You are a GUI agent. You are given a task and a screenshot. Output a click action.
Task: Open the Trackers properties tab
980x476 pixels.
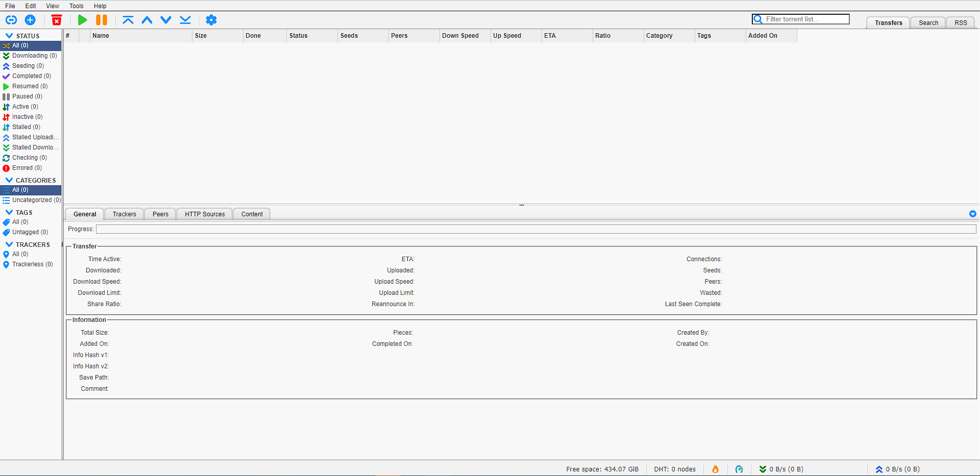click(x=125, y=214)
